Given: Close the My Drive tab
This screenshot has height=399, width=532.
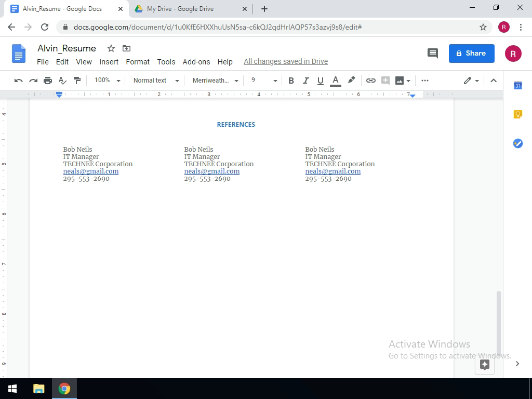Looking at the screenshot, I should (x=245, y=9).
